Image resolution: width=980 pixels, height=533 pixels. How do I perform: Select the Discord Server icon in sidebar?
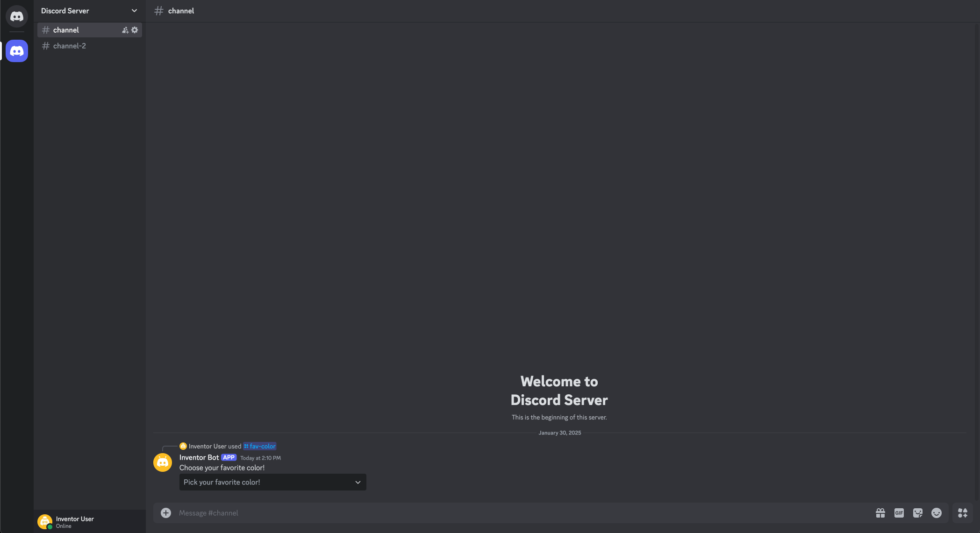pos(17,51)
